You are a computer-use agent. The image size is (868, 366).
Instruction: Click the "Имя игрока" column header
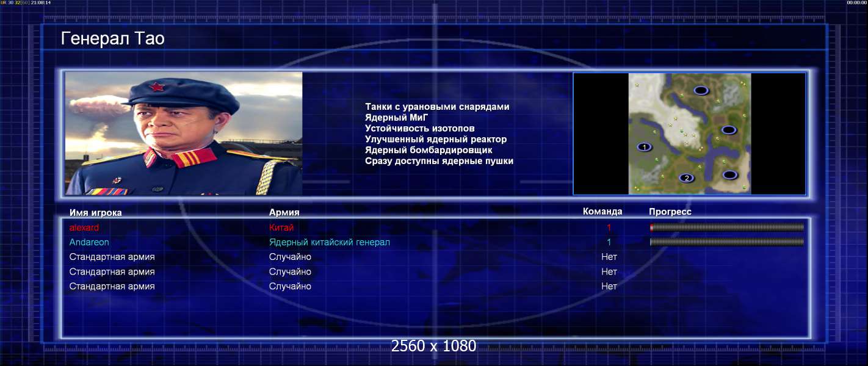click(96, 212)
